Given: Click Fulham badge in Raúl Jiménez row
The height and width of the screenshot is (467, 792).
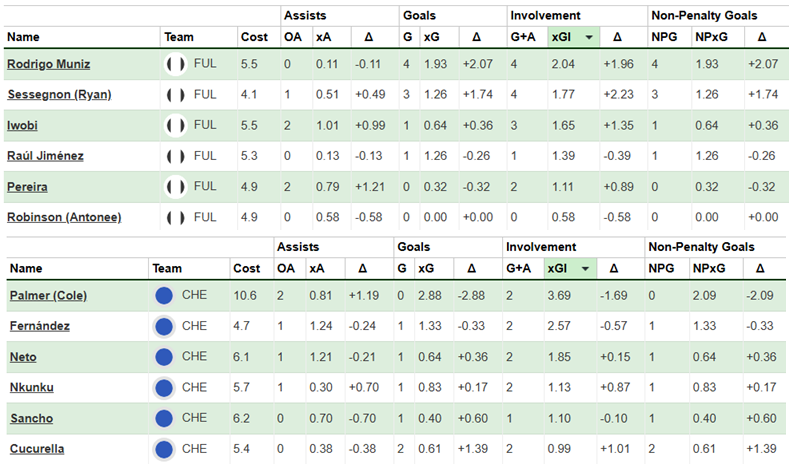Looking at the screenshot, I should click(176, 156).
